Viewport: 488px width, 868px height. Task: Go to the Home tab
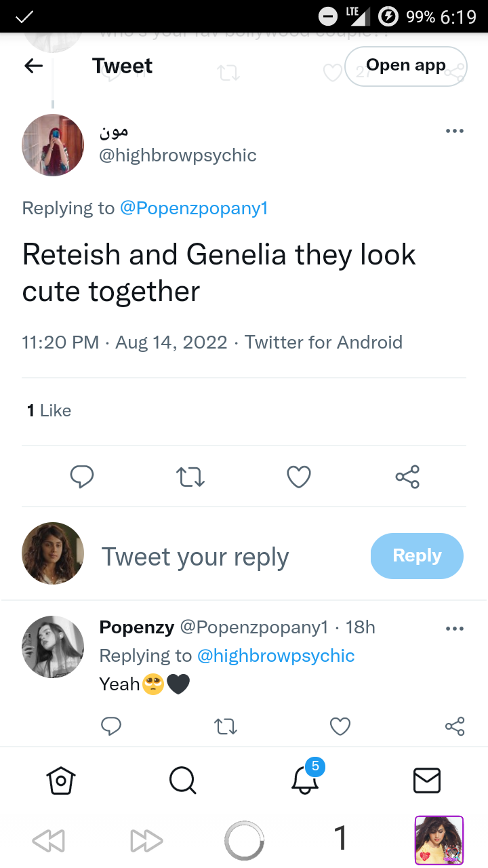pos(61,780)
